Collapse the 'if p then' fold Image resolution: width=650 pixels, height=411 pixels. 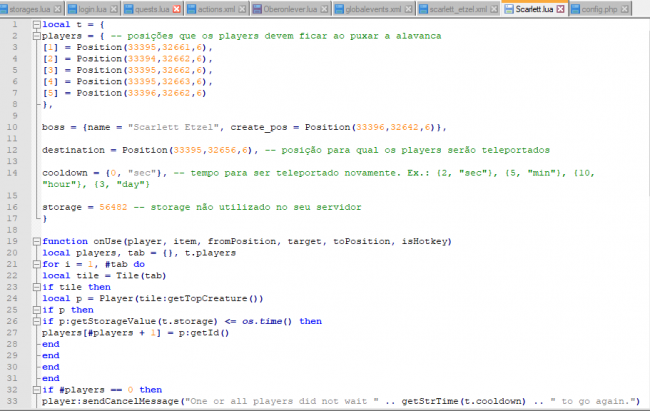36,310
